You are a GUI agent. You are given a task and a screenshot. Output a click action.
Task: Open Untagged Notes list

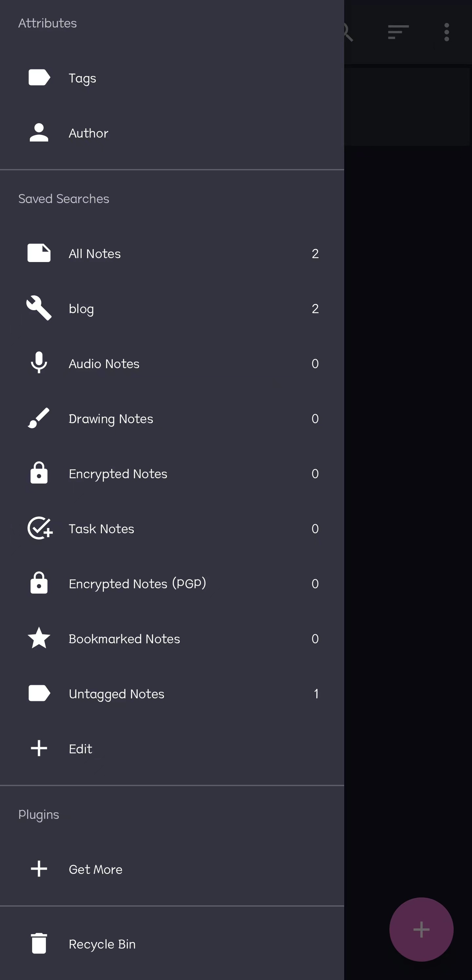[x=116, y=693]
